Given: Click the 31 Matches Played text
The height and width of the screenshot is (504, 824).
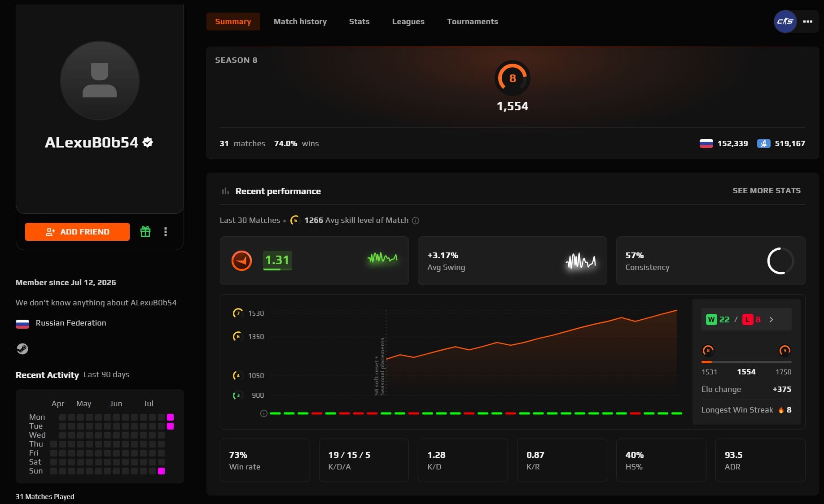Looking at the screenshot, I should pyautogui.click(x=45, y=496).
